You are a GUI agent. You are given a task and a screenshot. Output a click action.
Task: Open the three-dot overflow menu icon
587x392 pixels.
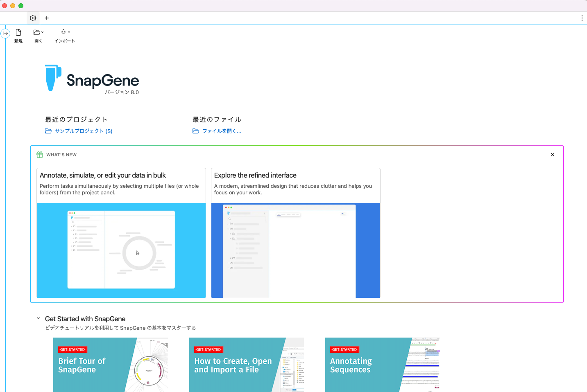click(x=582, y=18)
